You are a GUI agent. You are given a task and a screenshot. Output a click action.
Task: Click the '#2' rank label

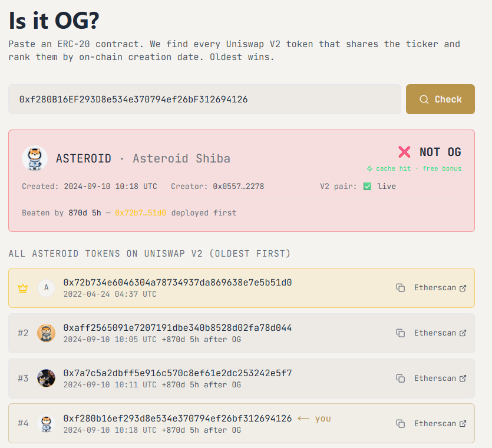(x=23, y=333)
